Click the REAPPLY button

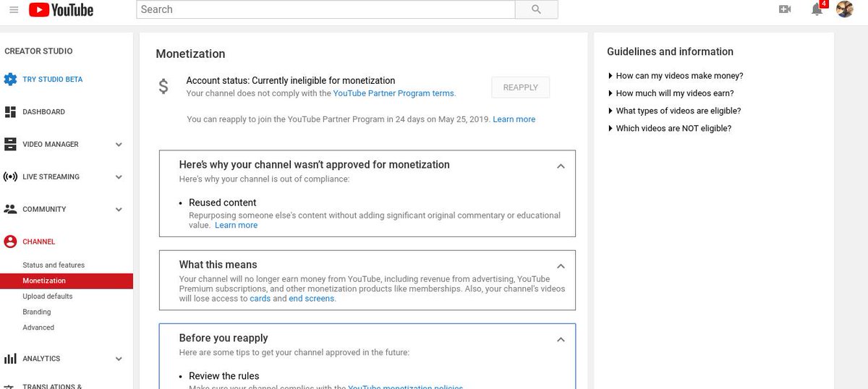(521, 87)
